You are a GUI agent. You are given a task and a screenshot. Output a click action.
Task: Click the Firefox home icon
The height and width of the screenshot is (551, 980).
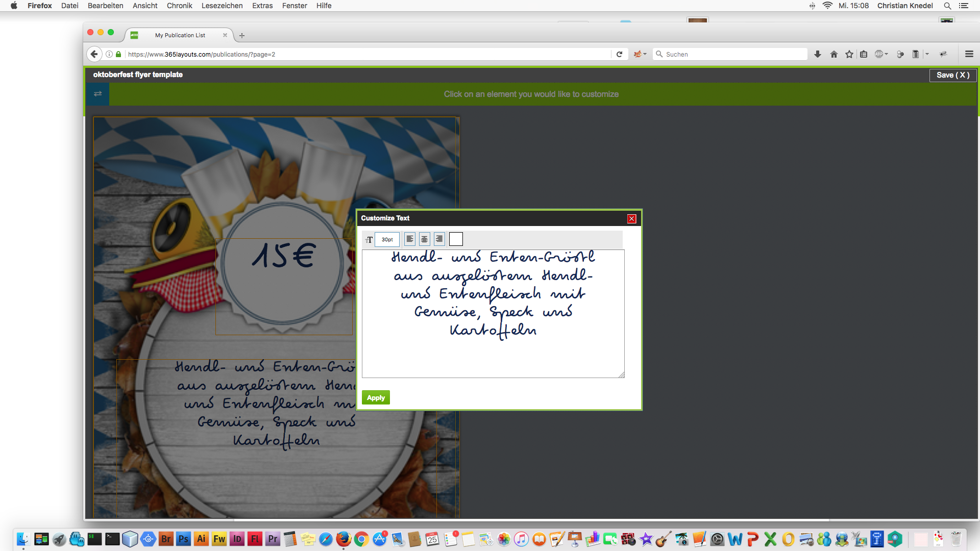(x=834, y=54)
